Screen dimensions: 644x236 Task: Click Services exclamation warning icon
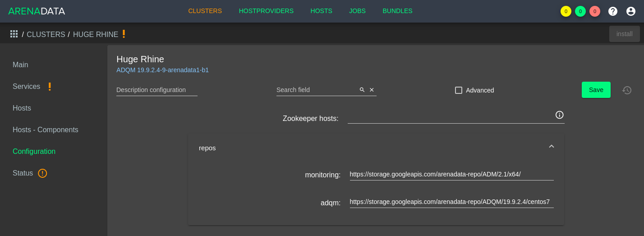tap(50, 87)
